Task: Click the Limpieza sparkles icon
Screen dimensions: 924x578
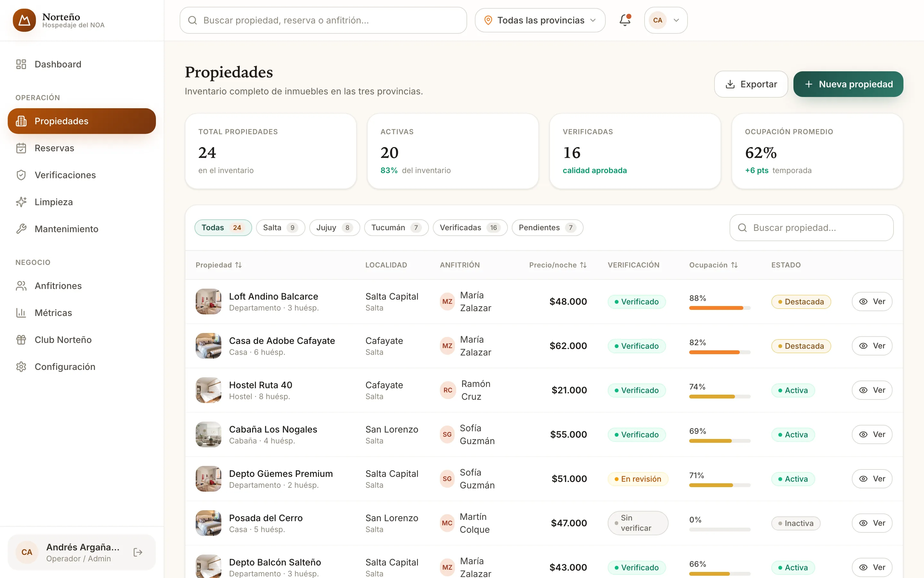Action: click(21, 202)
